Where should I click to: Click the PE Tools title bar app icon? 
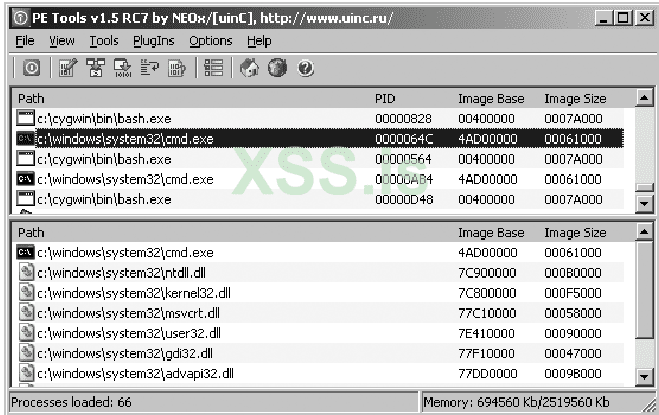[20, 18]
